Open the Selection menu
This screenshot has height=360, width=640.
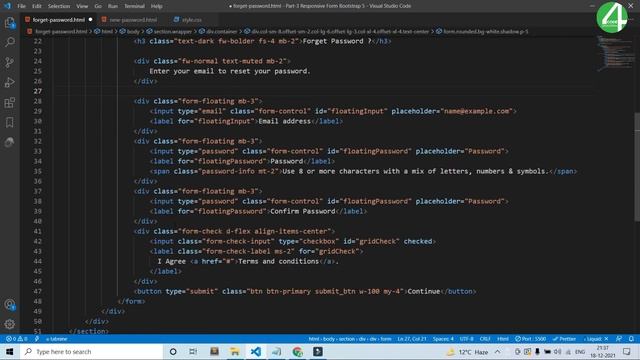point(59,6)
